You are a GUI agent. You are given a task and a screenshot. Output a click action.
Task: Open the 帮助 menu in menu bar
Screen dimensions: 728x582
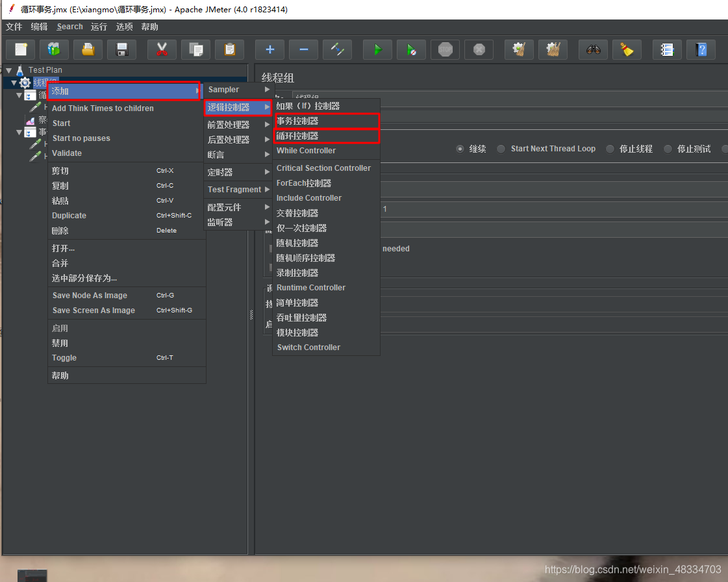[x=149, y=27]
